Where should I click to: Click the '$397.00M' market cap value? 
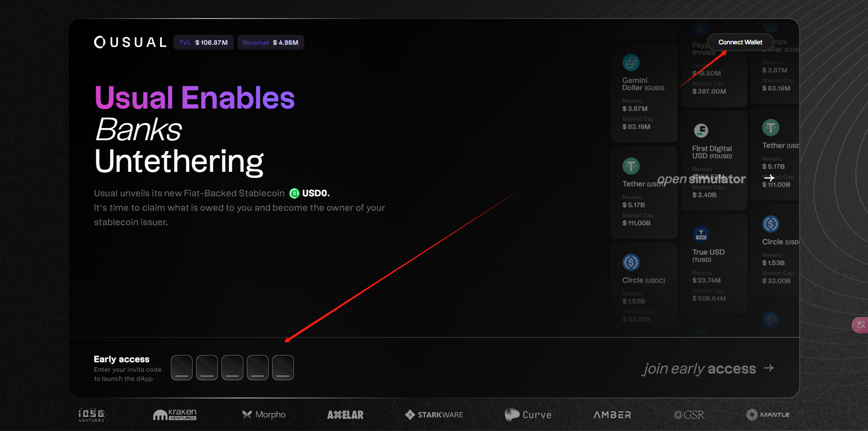(x=709, y=91)
